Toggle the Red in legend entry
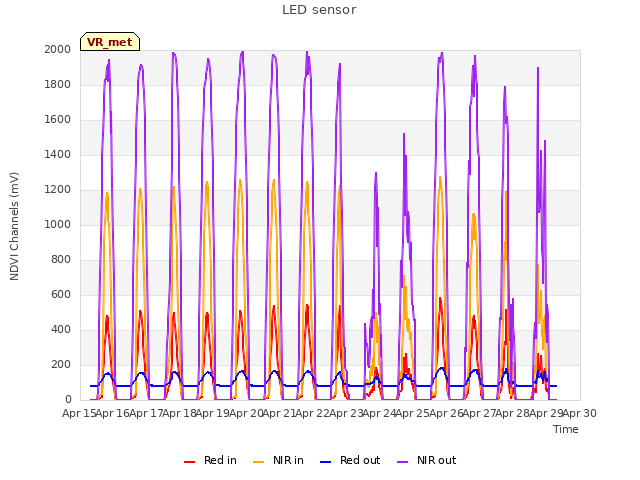Screen dimensions: 640x480 click(x=210, y=460)
